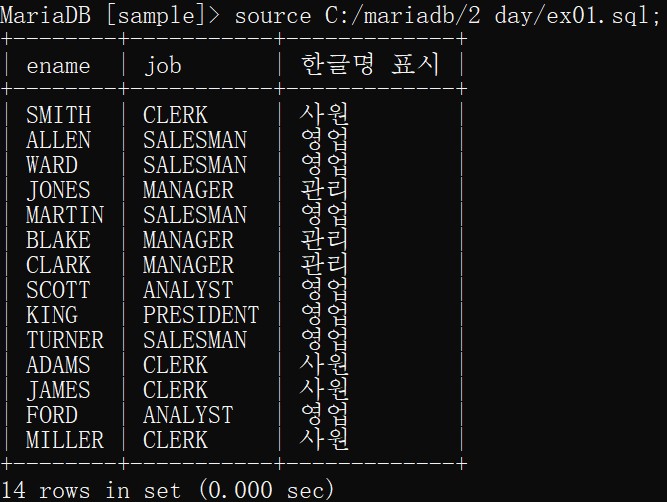Click the ename cell 'SCOTT'

pos(58,290)
